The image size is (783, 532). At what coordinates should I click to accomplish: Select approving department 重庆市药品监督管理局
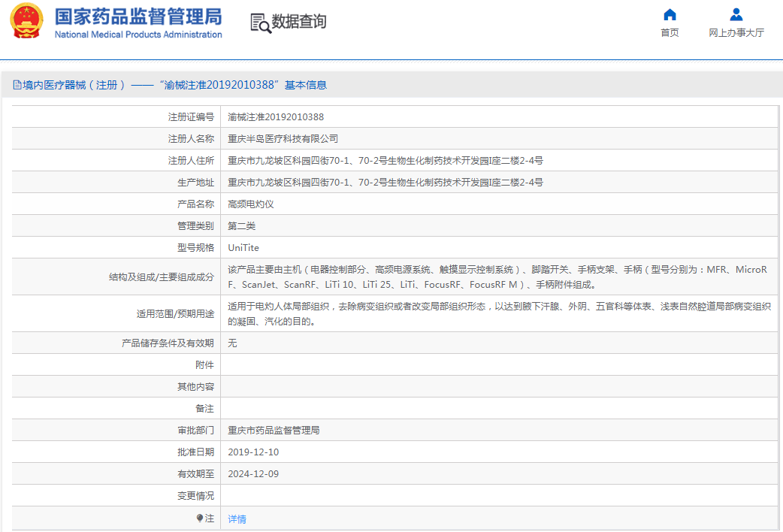[274, 430]
